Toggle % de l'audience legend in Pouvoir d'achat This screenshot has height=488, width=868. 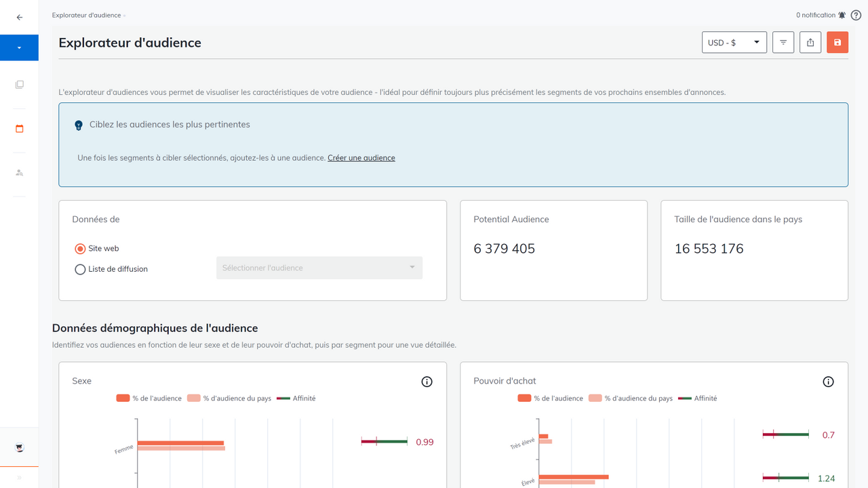click(x=551, y=399)
